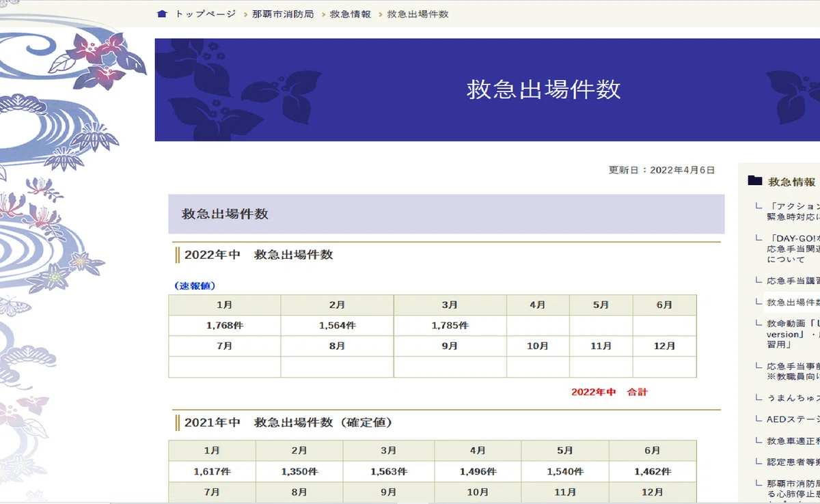Click the 3月 header in 2022 table
Screen dimensions: 820x504
450,305
